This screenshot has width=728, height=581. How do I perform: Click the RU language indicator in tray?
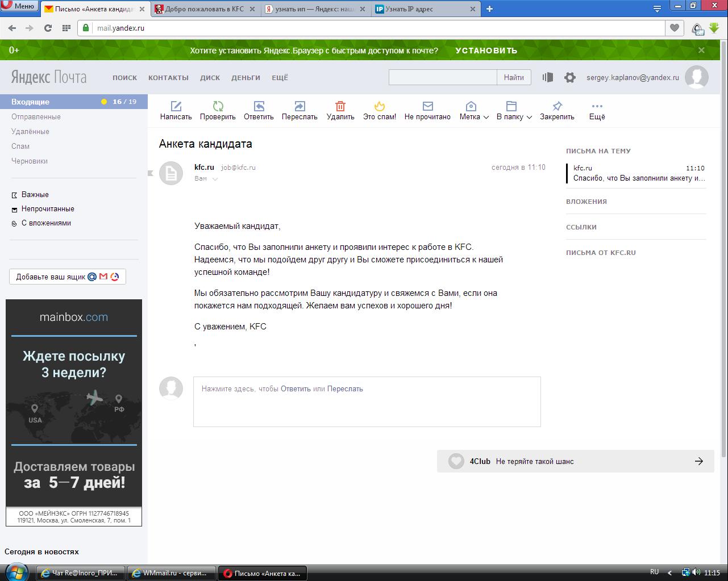tap(655, 572)
